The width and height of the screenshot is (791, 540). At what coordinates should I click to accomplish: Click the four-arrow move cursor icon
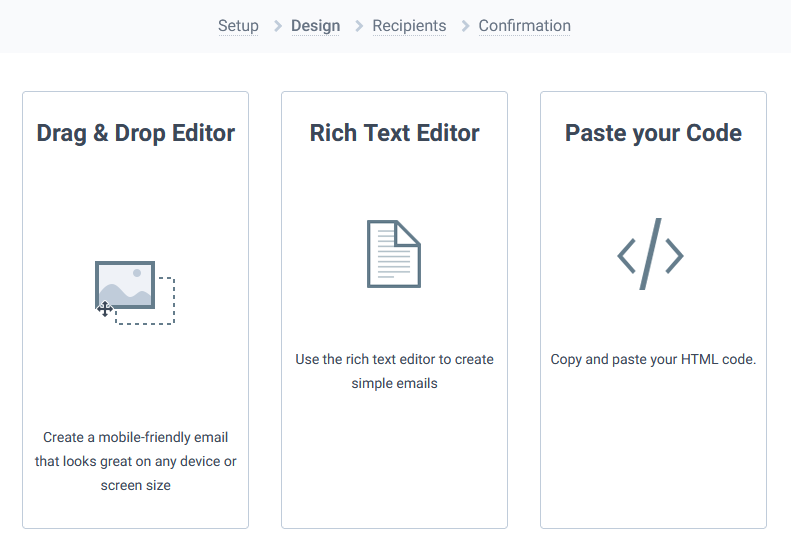[x=104, y=309]
